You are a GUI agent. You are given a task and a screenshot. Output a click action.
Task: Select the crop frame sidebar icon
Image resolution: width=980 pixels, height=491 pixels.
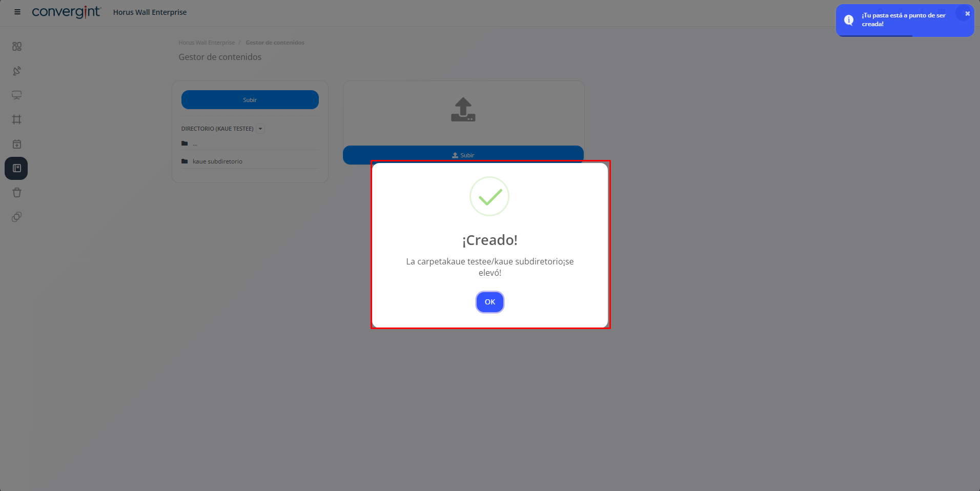[x=17, y=119]
